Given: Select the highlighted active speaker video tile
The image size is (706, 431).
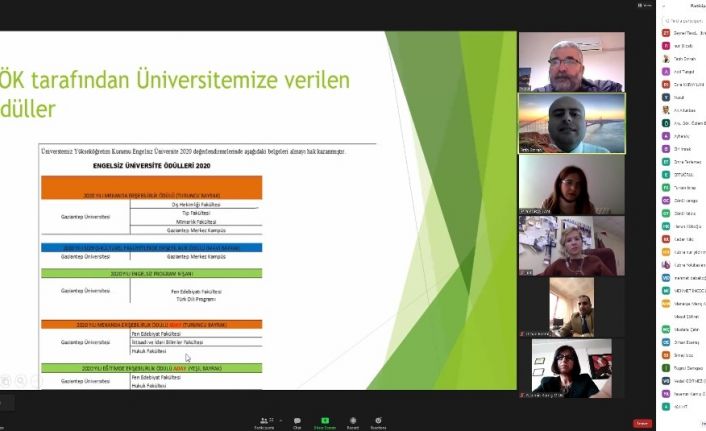Looking at the screenshot, I should 571,124.
